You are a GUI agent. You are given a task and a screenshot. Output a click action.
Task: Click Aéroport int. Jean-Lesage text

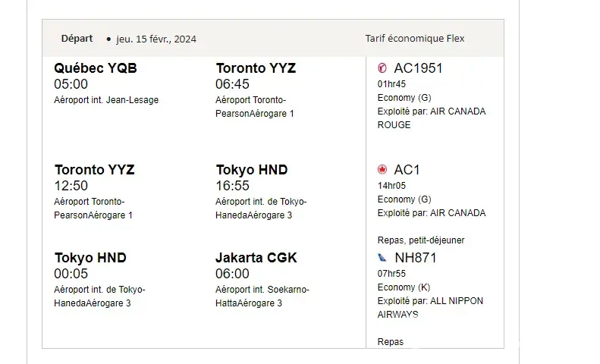point(106,100)
